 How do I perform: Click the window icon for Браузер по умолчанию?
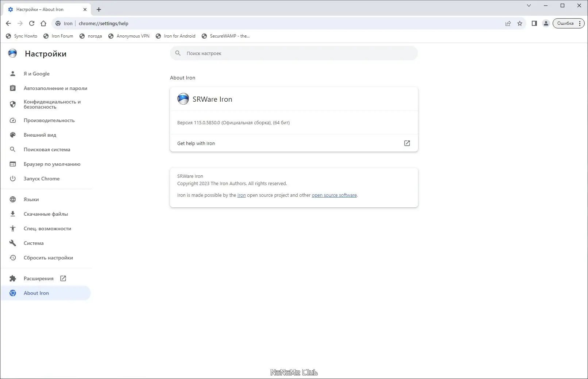point(13,164)
